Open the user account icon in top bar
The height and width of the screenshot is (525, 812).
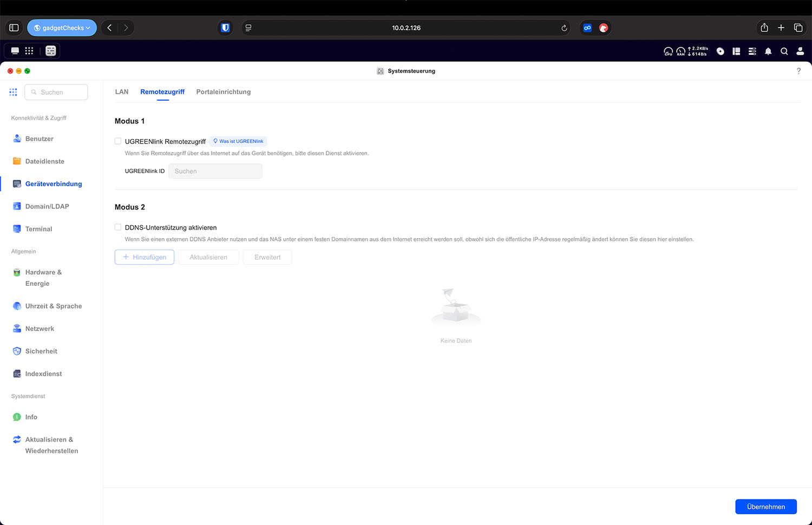[x=800, y=51]
